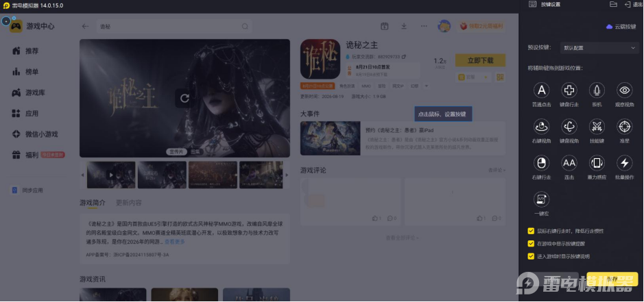644x302 pixels.
Task: Click the first trailer thumbnail with play icon
Action: [111, 175]
